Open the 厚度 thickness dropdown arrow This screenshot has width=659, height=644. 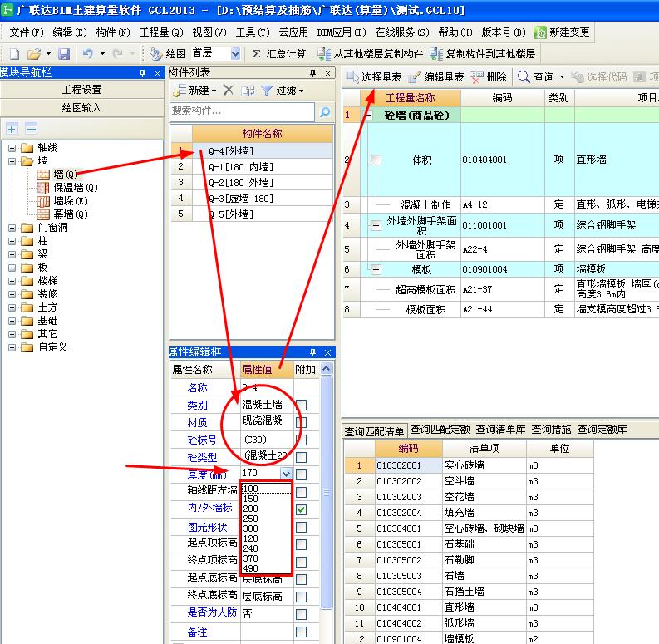click(286, 474)
